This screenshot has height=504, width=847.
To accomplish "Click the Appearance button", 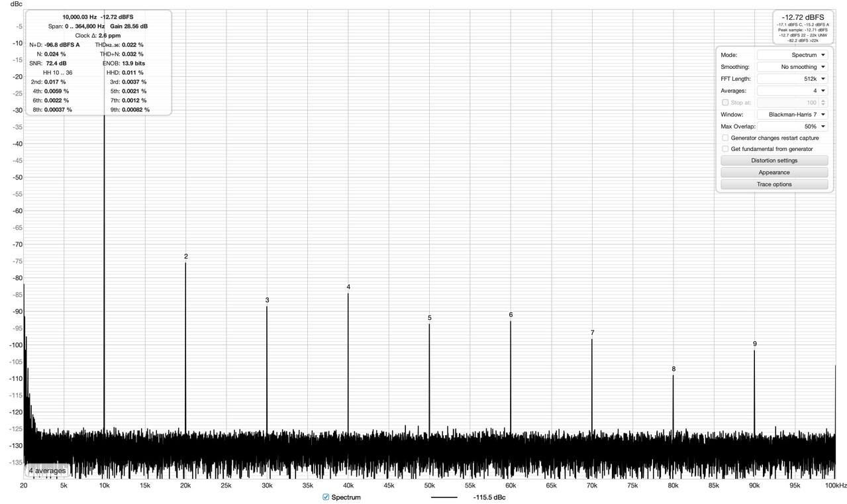I will point(774,172).
